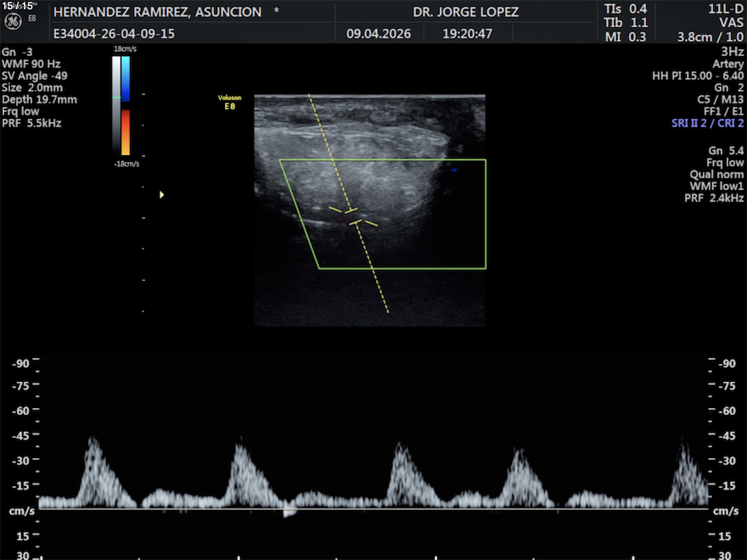Click the SRI II 2 / CRI 2 setting
This screenshot has width=747, height=560.
pyautogui.click(x=707, y=123)
